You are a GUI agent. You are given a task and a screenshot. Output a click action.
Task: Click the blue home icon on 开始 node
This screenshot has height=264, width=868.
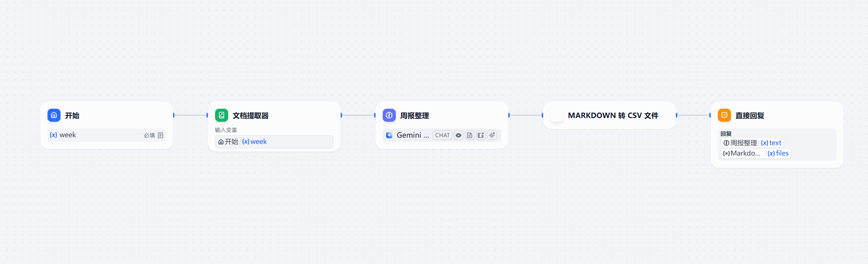pyautogui.click(x=54, y=115)
